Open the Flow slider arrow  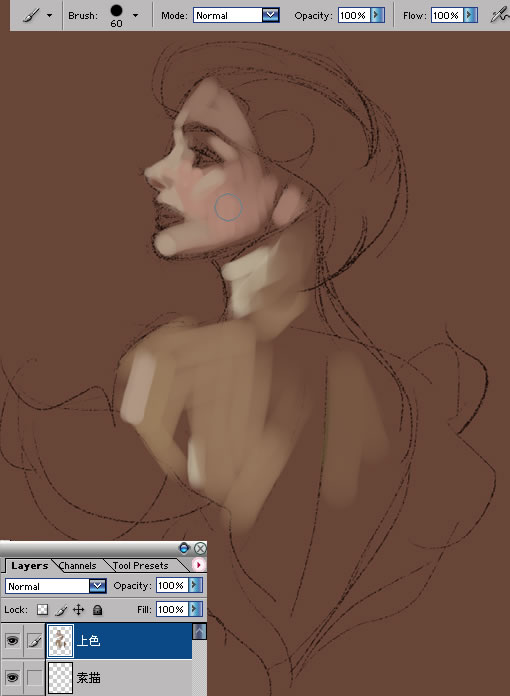click(x=470, y=16)
